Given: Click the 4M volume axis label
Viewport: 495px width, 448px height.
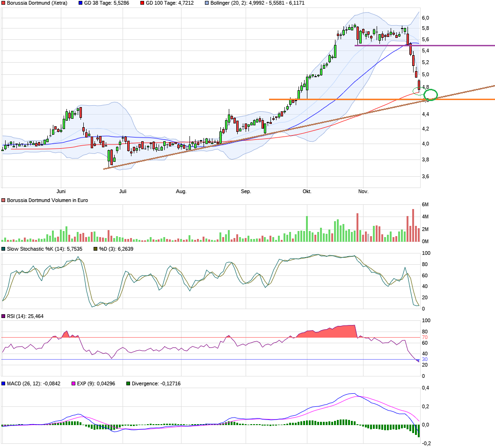Looking at the screenshot, I should tap(425, 217).
